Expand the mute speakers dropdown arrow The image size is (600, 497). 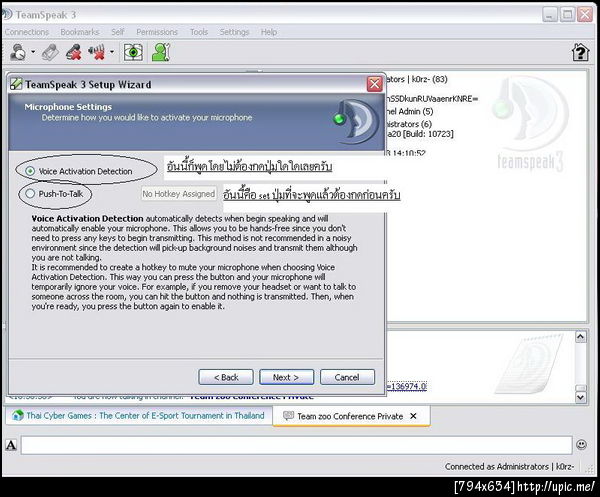[112, 51]
